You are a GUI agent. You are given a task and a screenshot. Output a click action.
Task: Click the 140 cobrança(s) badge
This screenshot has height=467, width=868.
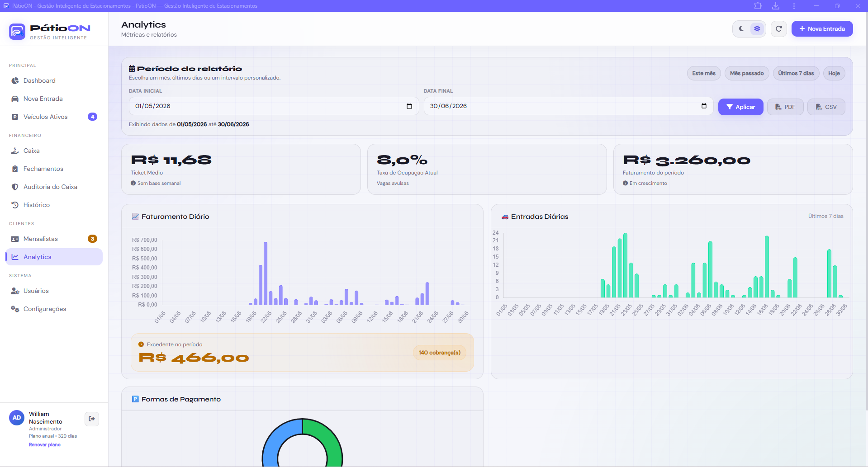pyautogui.click(x=440, y=353)
